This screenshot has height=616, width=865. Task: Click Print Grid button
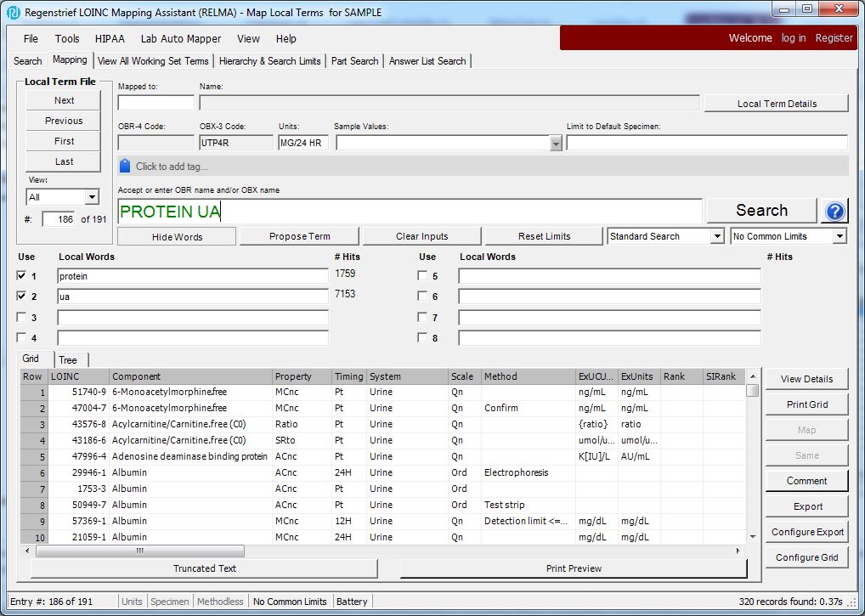click(806, 404)
